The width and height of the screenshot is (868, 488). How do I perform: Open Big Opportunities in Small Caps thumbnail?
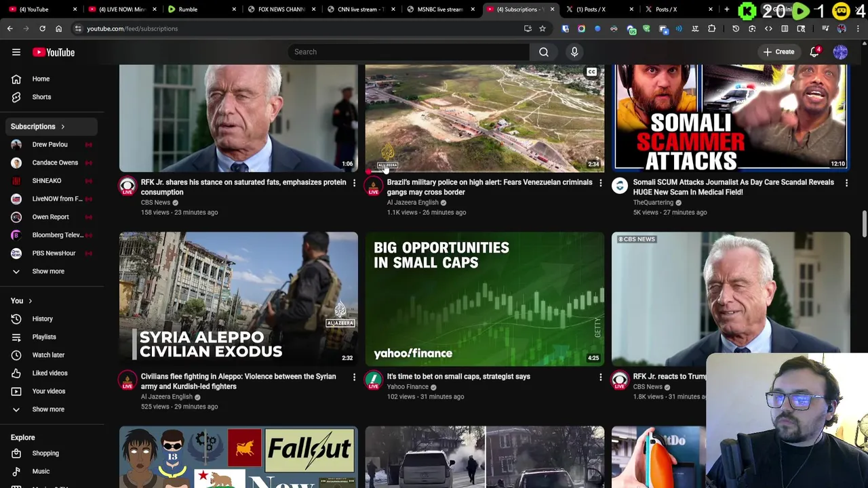[x=485, y=299]
